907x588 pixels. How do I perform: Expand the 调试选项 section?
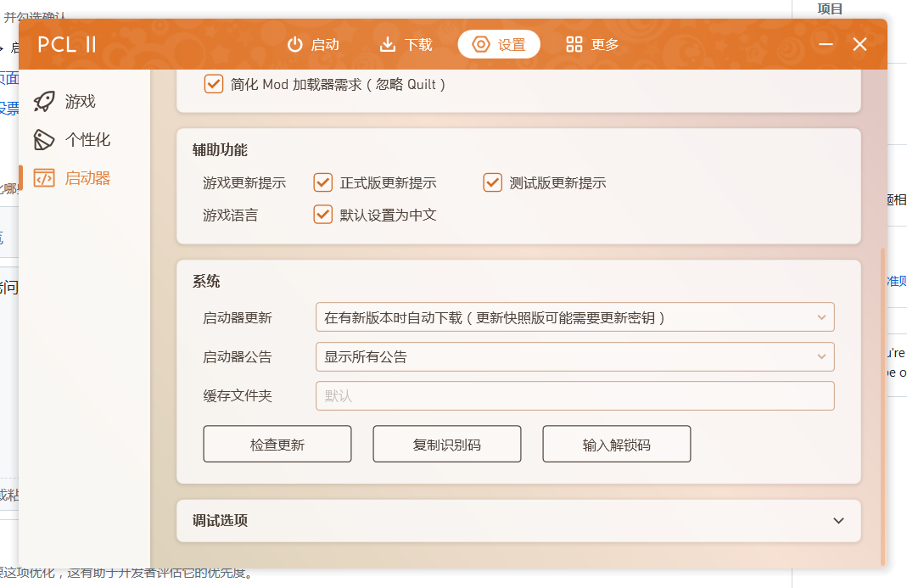pos(518,521)
